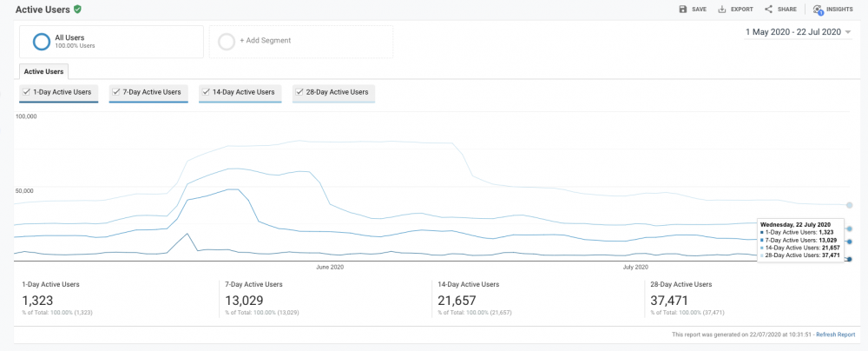Untick the 28-Day Active Users checkbox
This screenshot has width=868, height=351.
(x=299, y=91)
